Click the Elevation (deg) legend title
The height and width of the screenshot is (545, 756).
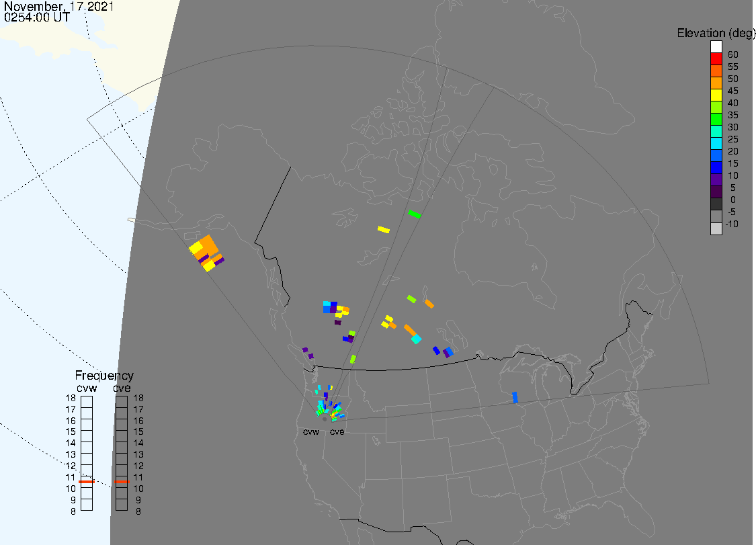(716, 33)
